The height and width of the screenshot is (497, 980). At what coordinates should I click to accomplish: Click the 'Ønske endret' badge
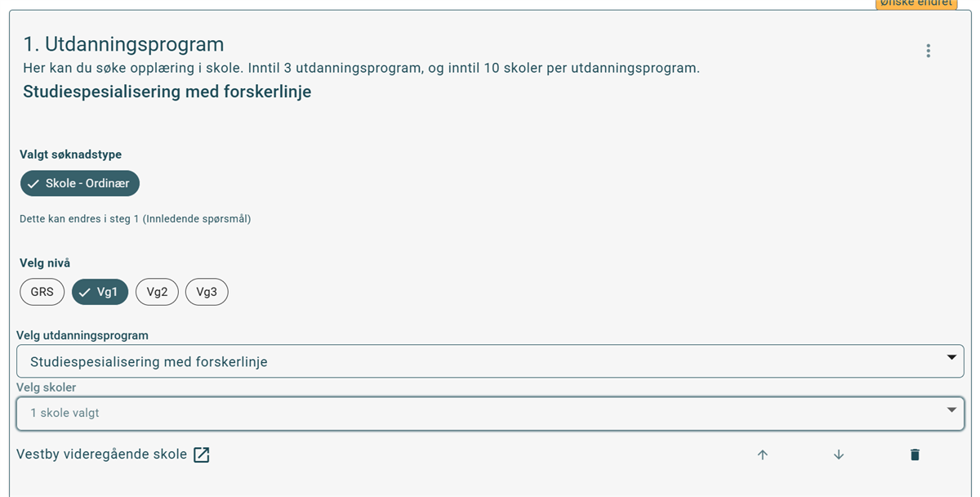tap(915, 3)
